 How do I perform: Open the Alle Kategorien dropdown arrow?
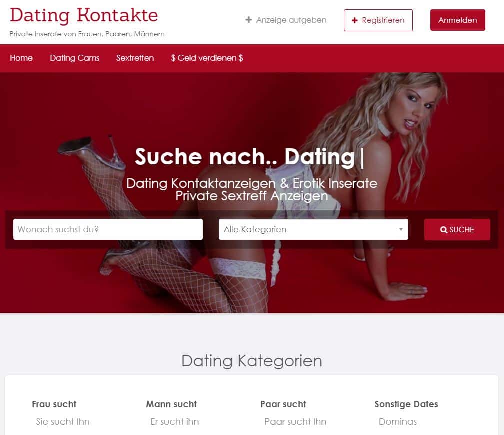(401, 229)
